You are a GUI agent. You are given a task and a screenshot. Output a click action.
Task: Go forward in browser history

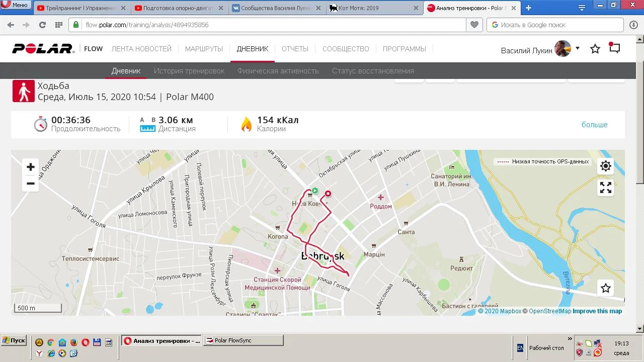[26, 25]
